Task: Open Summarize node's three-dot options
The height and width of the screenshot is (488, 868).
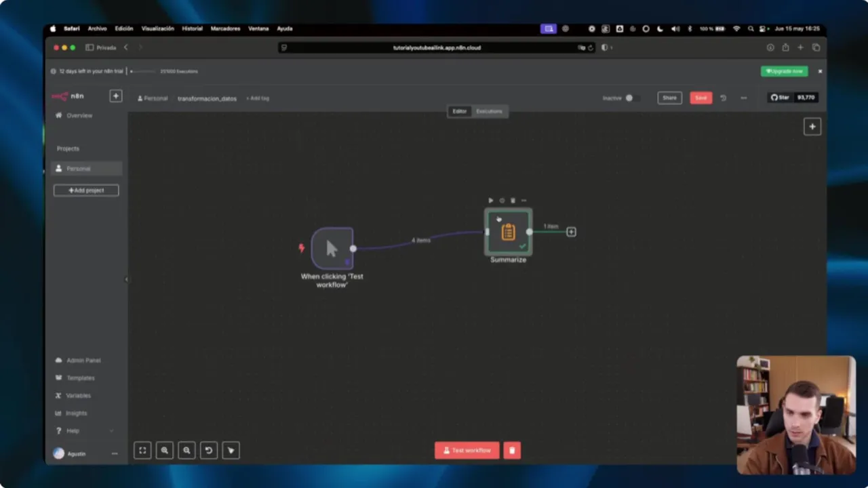Action: pyautogui.click(x=524, y=201)
